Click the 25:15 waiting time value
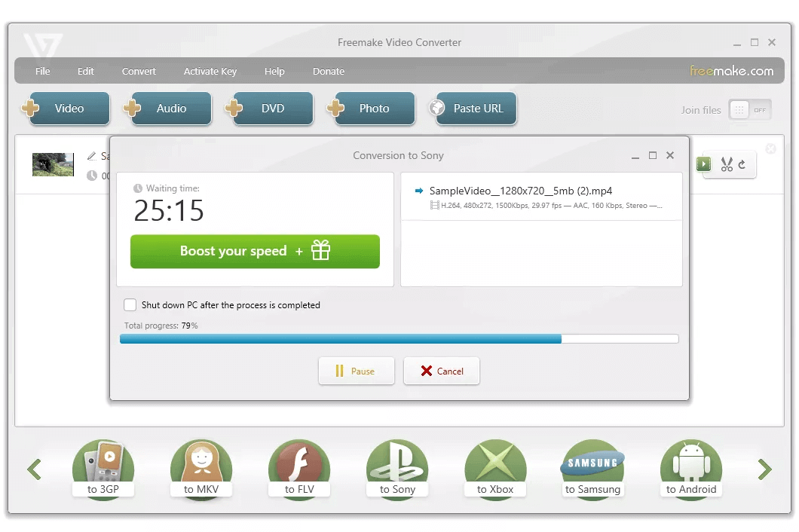 [169, 210]
